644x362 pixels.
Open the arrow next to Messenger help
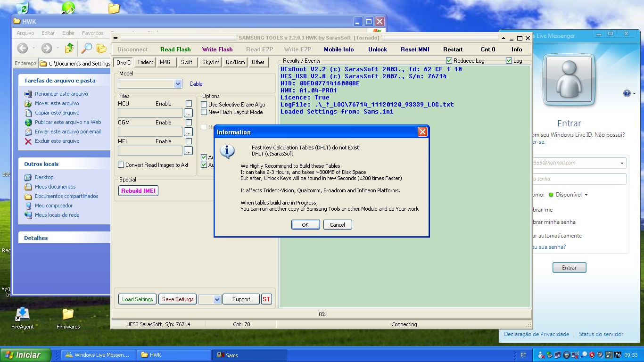635,94
